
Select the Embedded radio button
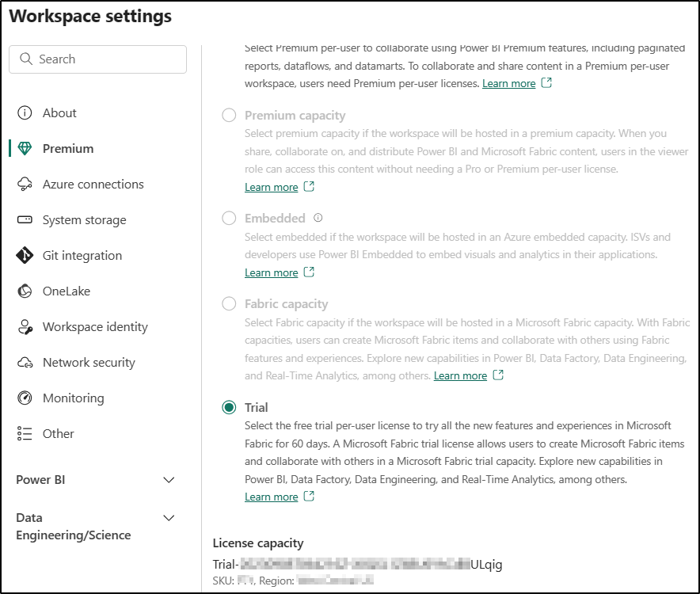(229, 219)
